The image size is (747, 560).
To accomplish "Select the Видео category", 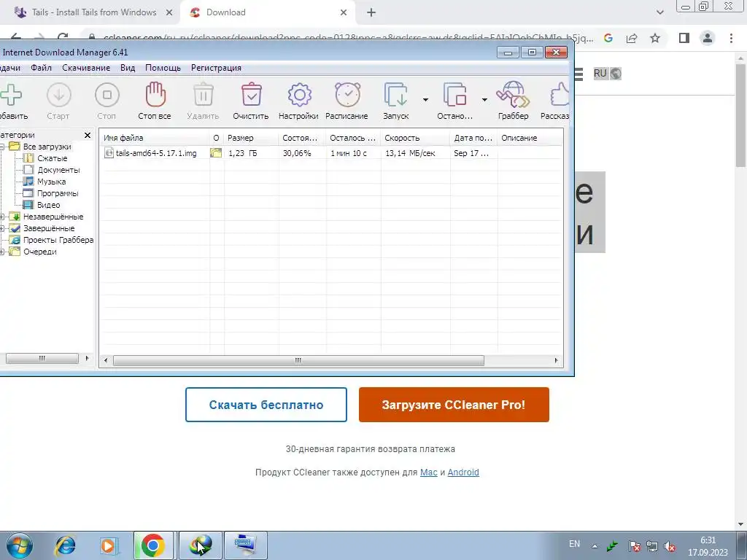I will 49,205.
